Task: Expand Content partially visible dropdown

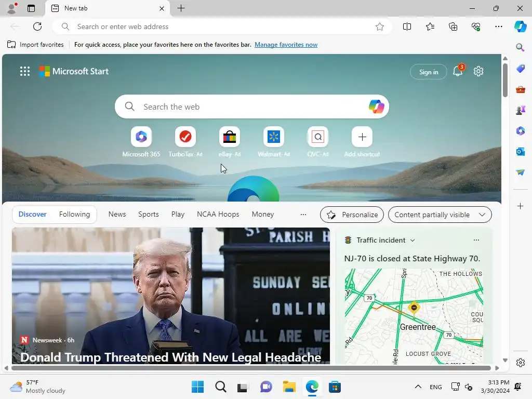Action: point(440,215)
